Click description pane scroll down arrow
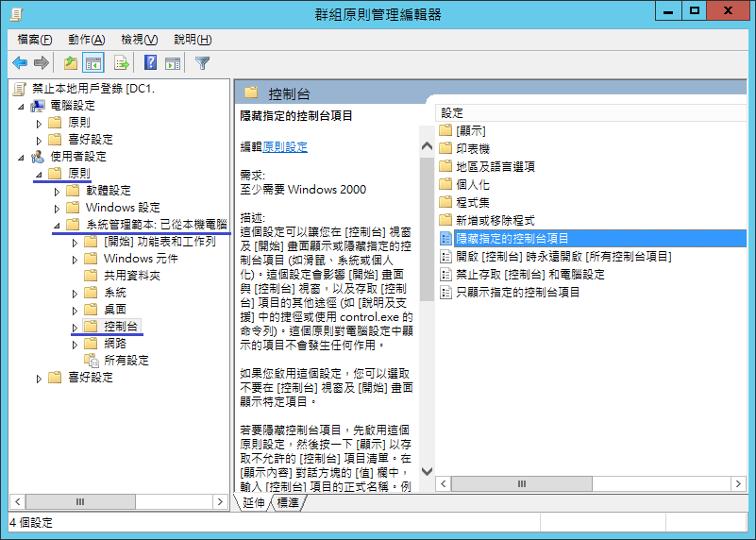 point(427,471)
